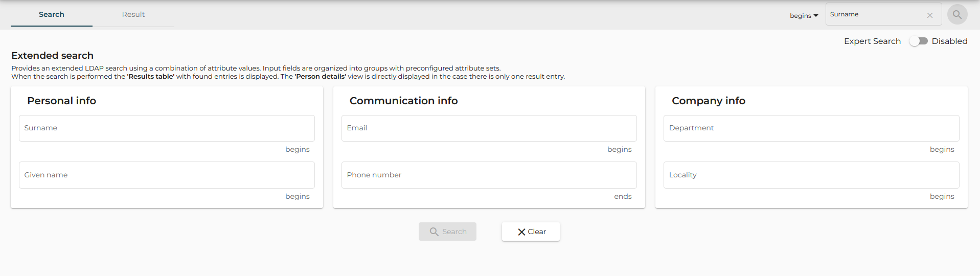
Task: Click 'begins' match label under Department
Action: point(942,149)
